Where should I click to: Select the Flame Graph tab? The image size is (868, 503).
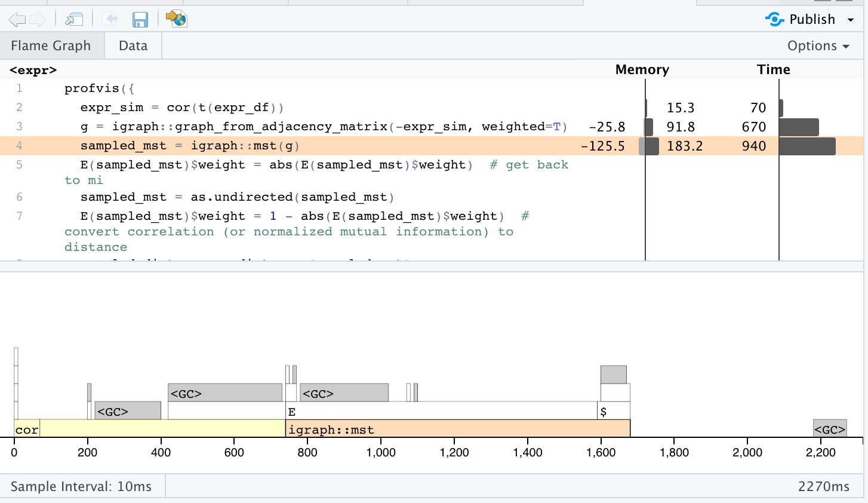click(x=51, y=45)
